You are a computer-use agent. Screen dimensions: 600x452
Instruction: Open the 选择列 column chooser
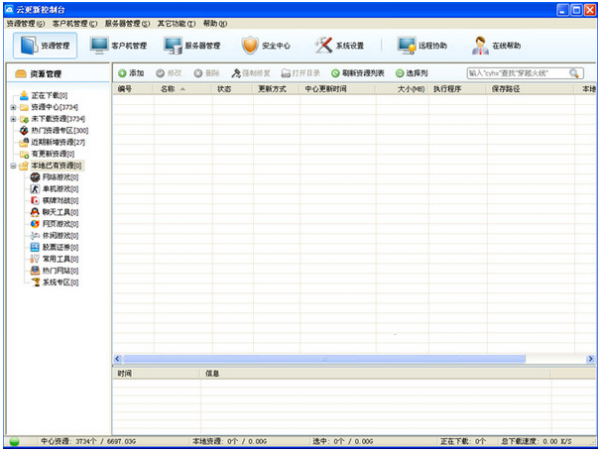pos(411,73)
